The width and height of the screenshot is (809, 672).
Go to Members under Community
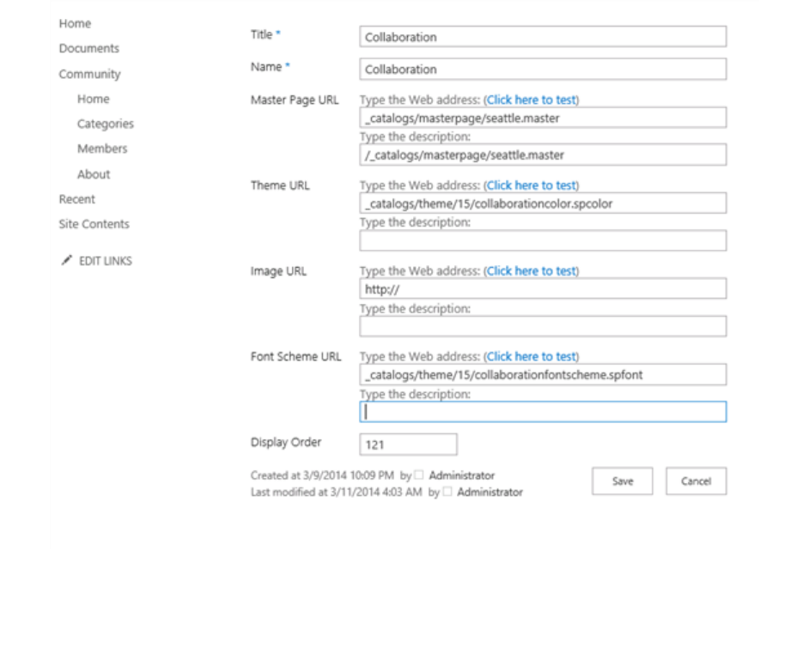102,149
